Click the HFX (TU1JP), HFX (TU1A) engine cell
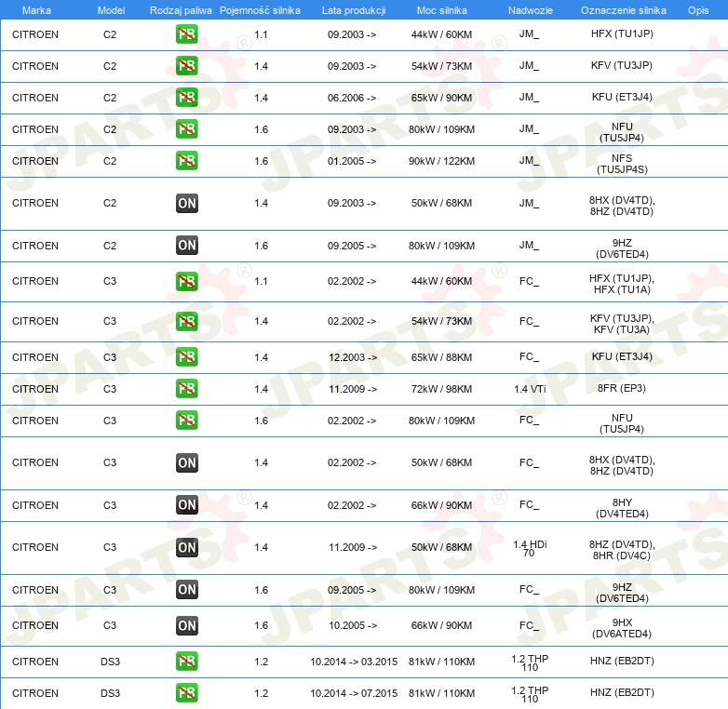728x709 pixels. point(622,284)
